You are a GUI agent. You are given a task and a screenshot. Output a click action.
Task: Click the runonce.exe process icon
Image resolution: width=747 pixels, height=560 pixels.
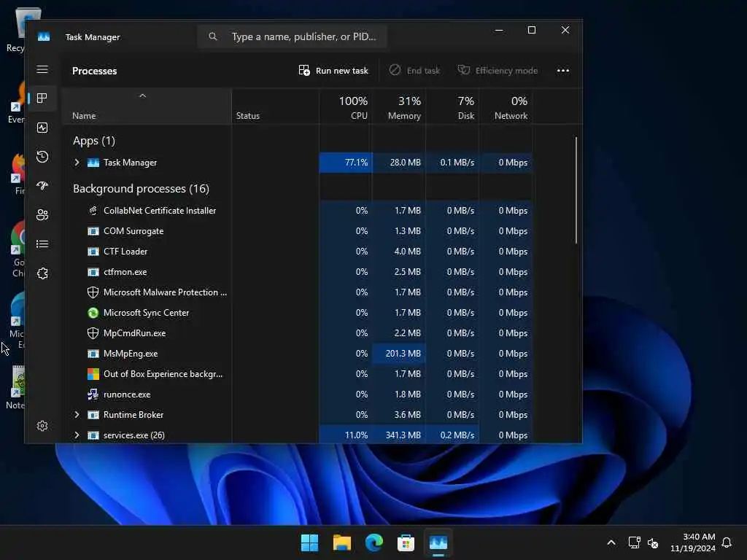[x=93, y=394]
